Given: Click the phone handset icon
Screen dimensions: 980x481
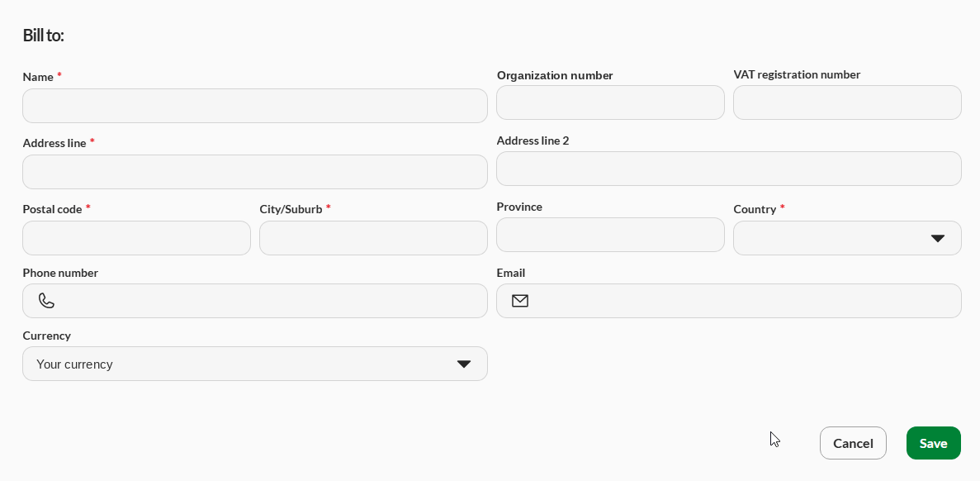Looking at the screenshot, I should pyautogui.click(x=46, y=301).
